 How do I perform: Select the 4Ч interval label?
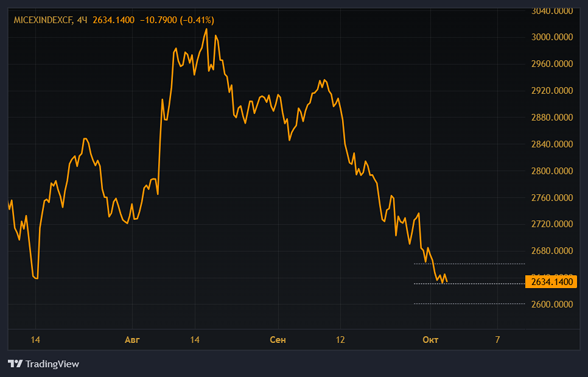pyautogui.click(x=82, y=20)
